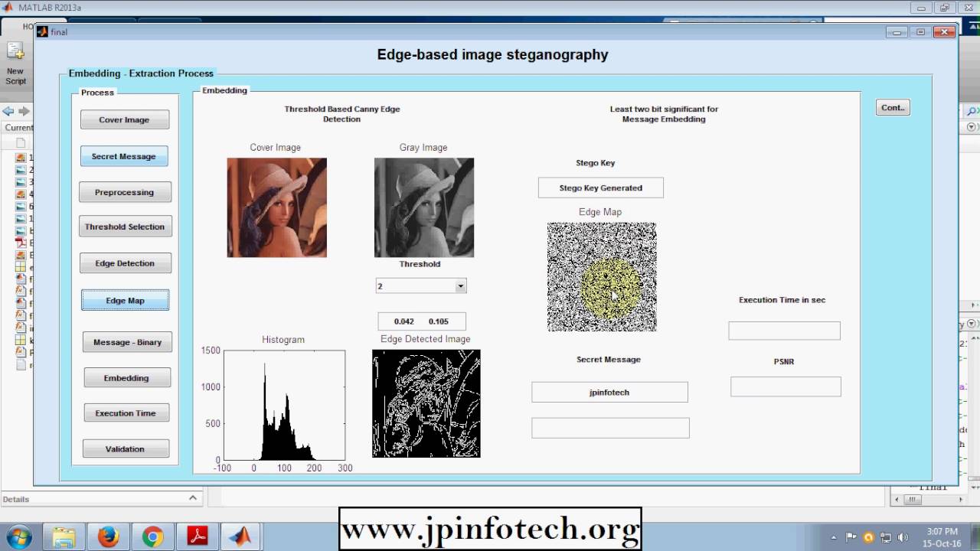980x551 pixels.
Task: Open Windows Explorer from taskbar
Action: pyautogui.click(x=64, y=537)
